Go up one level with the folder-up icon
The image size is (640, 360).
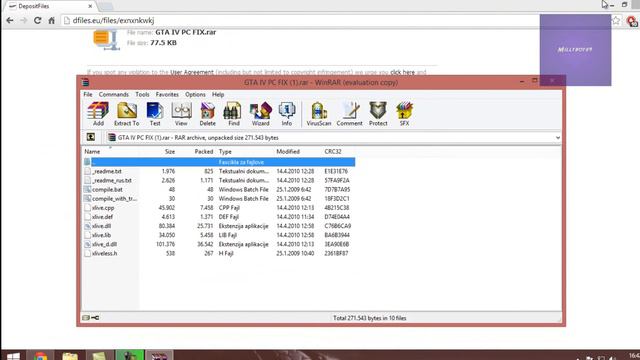click(x=91, y=137)
